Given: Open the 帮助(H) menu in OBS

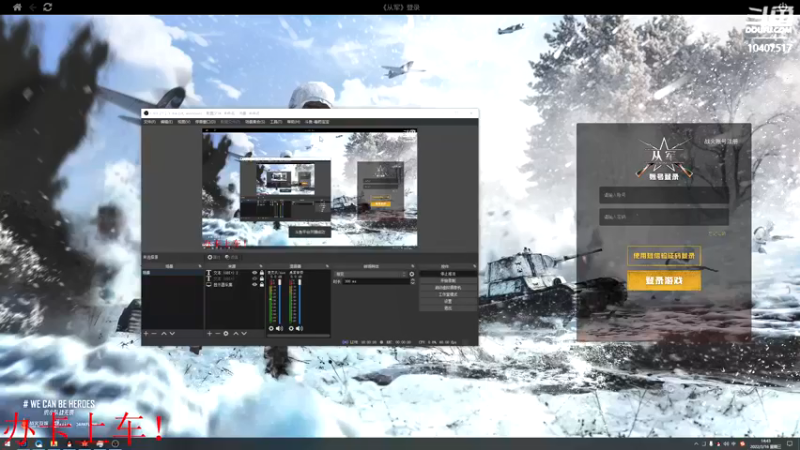Looking at the screenshot, I should 293,122.
